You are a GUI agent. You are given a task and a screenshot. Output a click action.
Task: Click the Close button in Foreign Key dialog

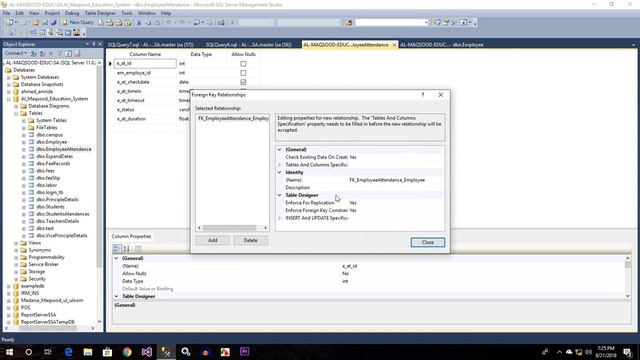(428, 242)
